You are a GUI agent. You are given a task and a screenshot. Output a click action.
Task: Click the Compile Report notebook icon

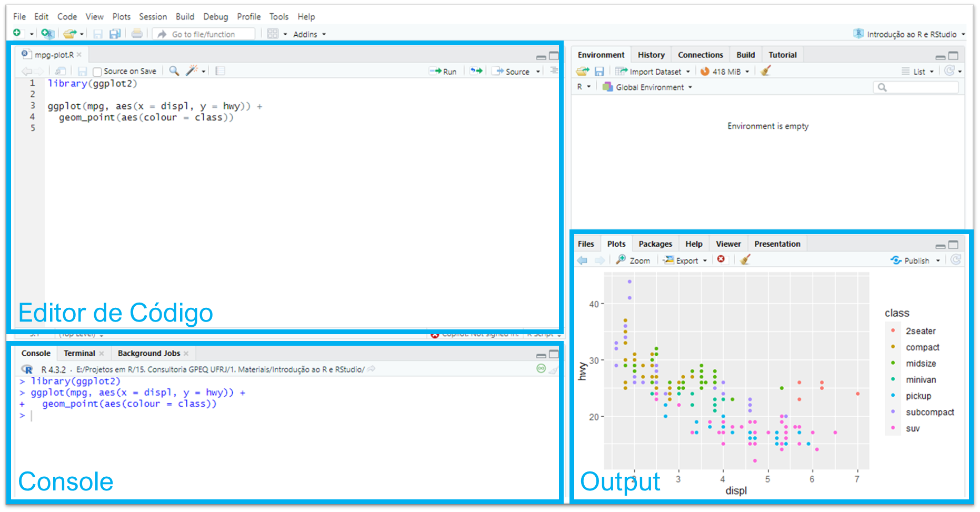pos(221,71)
